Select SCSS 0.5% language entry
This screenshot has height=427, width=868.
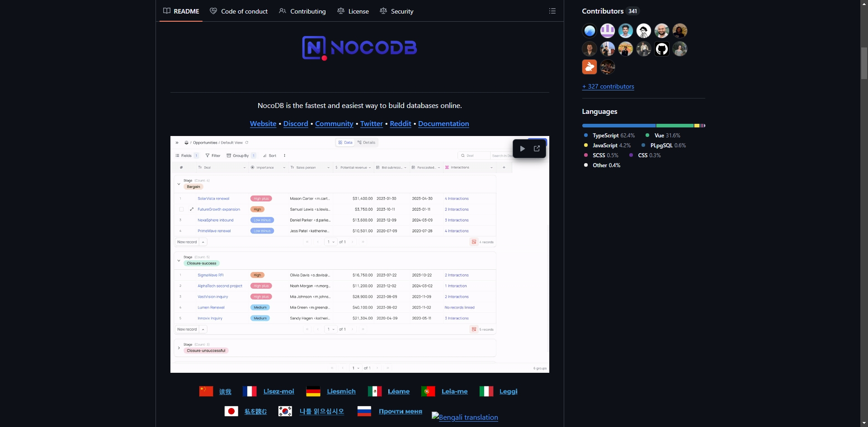click(x=601, y=155)
